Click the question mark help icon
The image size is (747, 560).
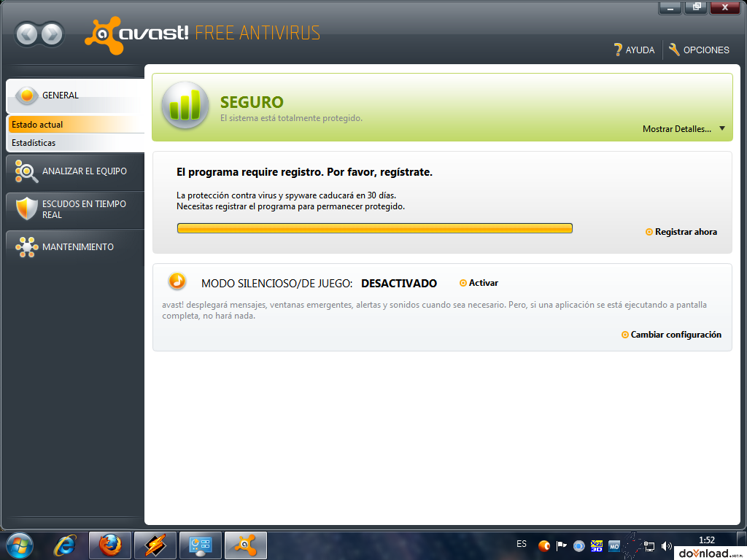pos(617,50)
